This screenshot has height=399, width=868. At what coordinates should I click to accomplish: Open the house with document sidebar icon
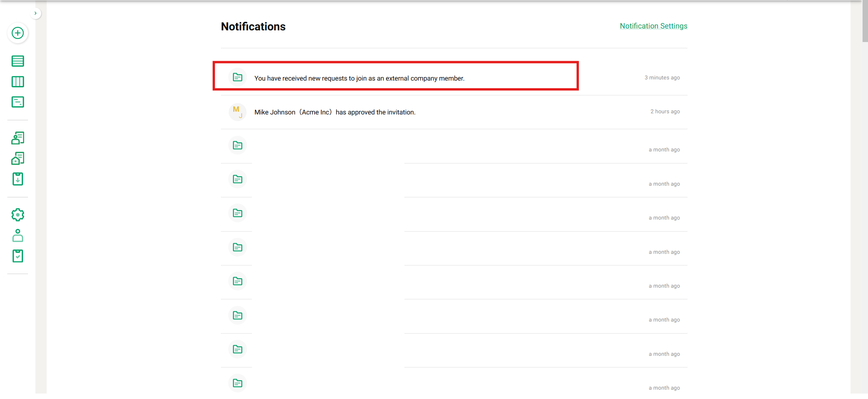(x=17, y=158)
